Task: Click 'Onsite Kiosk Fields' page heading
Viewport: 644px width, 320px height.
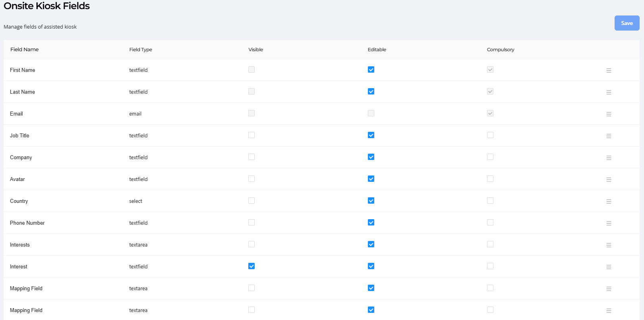Action: [x=47, y=6]
